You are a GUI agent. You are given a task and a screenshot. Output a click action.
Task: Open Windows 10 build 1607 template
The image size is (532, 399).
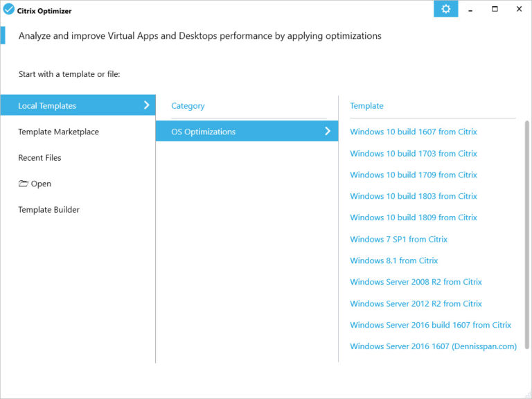tap(413, 132)
